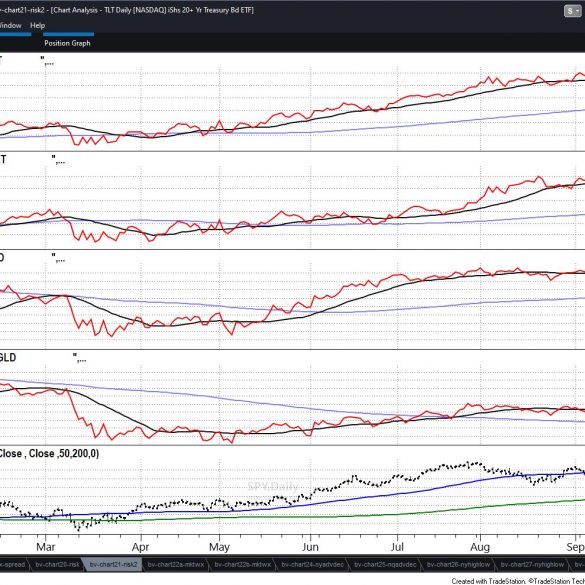Switch to the bv-chart22b-mktwx tab
This screenshot has width=585, height=585.
click(x=243, y=564)
